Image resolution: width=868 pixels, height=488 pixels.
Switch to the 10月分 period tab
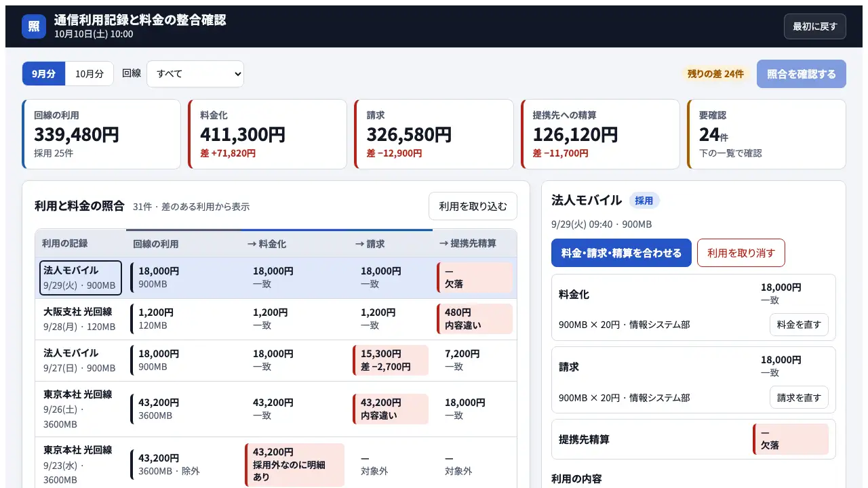click(90, 74)
